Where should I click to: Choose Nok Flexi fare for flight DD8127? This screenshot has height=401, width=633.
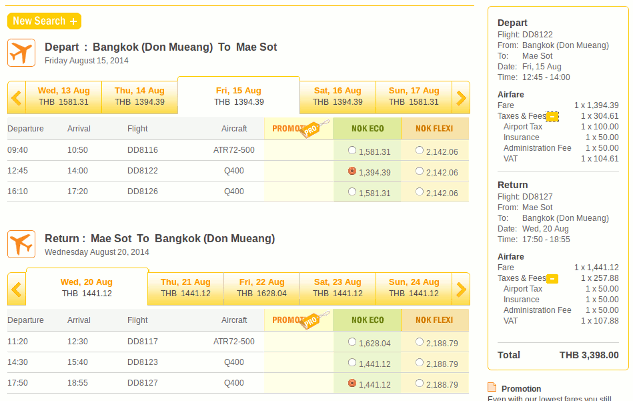419,383
